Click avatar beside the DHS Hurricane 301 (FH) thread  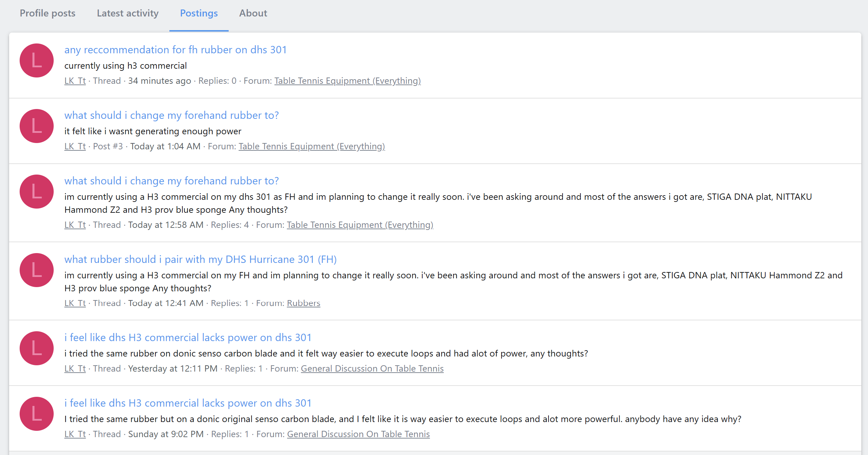pyautogui.click(x=36, y=270)
